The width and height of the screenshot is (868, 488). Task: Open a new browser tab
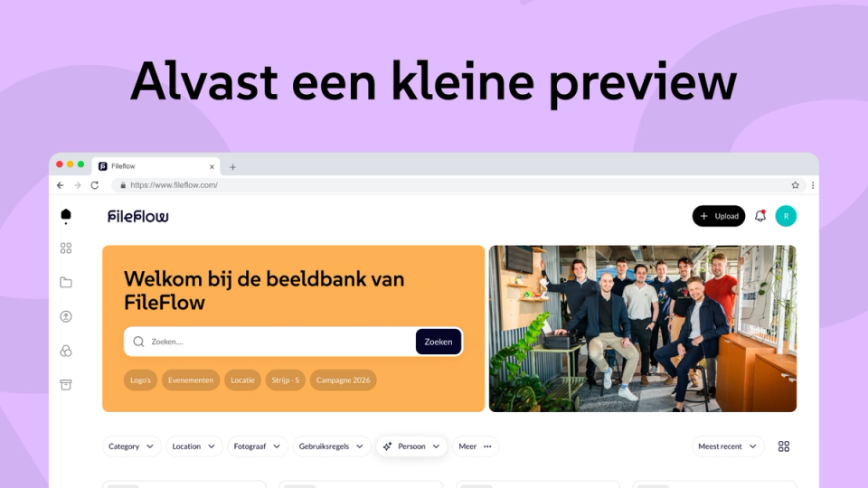[x=232, y=167]
